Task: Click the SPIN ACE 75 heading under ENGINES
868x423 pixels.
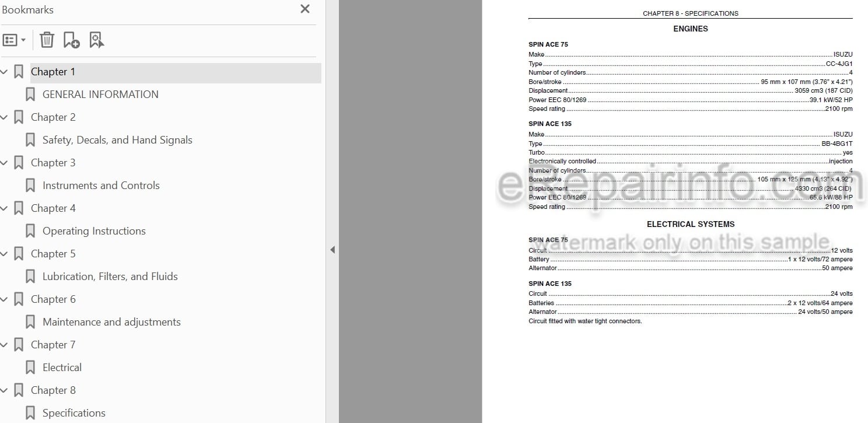Action: 548,44
